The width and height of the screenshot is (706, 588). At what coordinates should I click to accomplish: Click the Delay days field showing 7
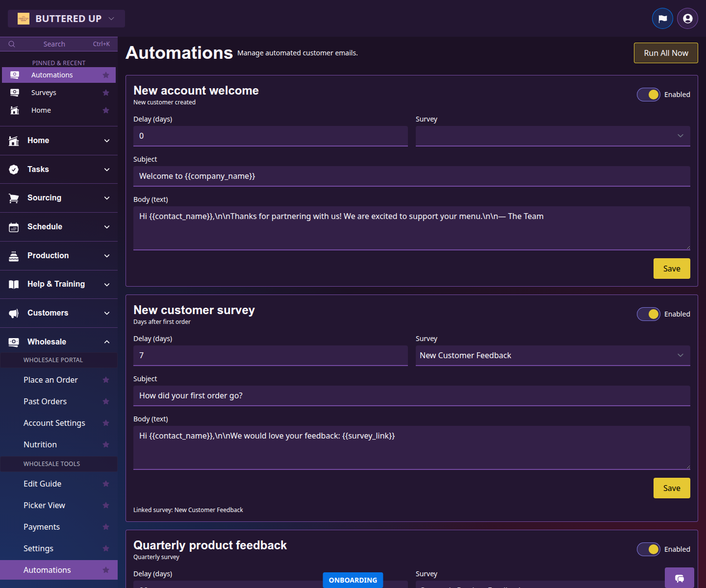coord(270,355)
